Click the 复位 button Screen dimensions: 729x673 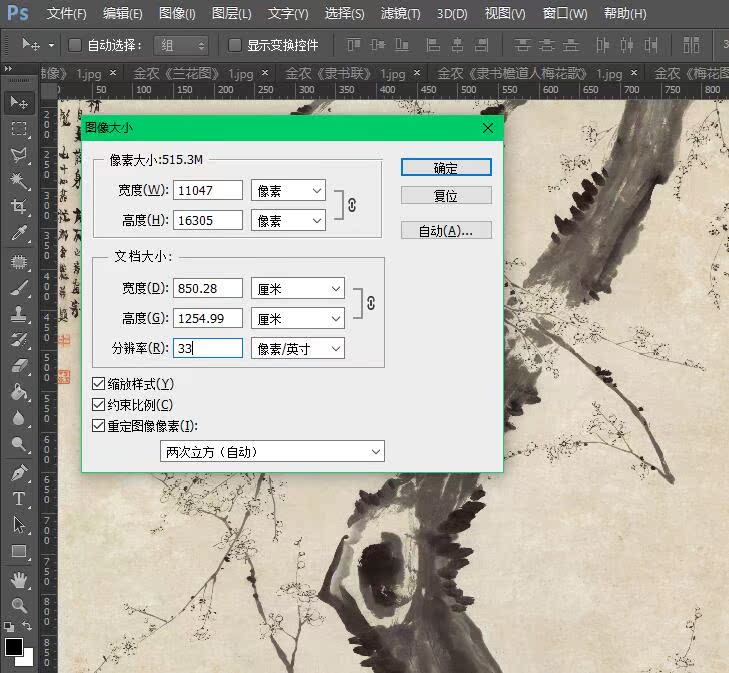(x=446, y=195)
